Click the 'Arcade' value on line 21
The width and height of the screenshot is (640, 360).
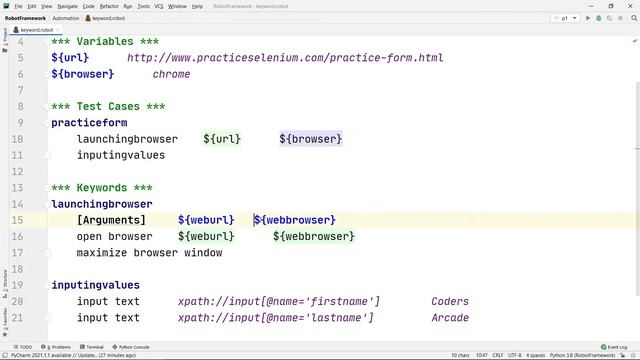coord(450,318)
